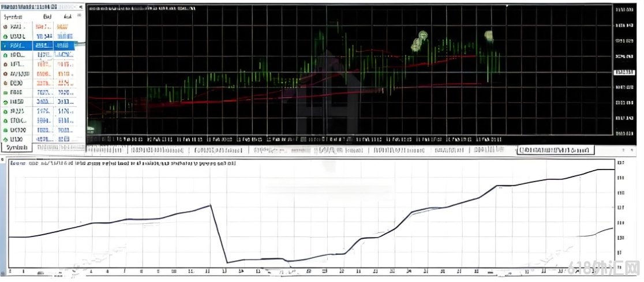The height and width of the screenshot is (282, 644).
Task: Switch to the Symbols tab in Market Watch
Action: pyautogui.click(x=17, y=147)
